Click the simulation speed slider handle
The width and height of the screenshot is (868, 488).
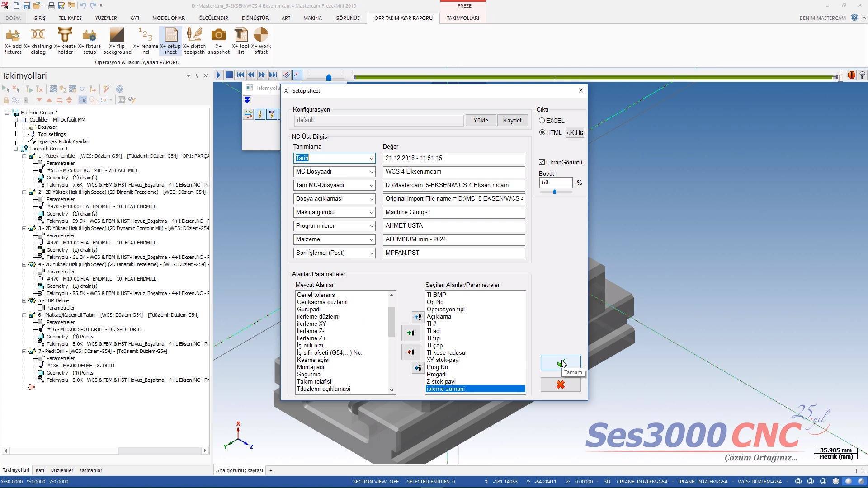(x=329, y=78)
